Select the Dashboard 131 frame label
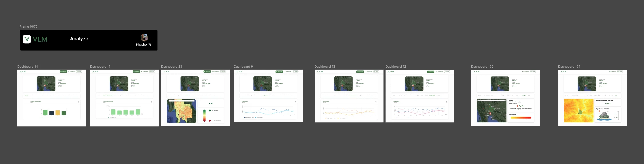 [x=569, y=67]
